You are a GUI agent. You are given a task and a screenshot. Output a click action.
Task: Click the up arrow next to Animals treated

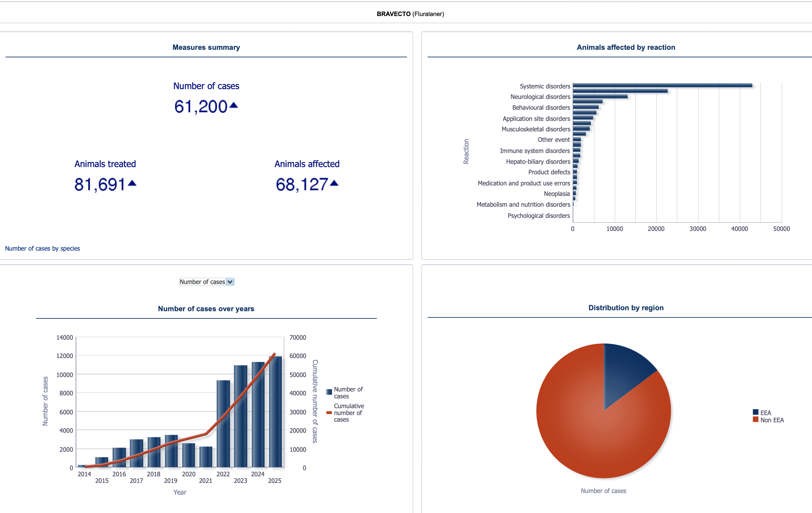(132, 183)
